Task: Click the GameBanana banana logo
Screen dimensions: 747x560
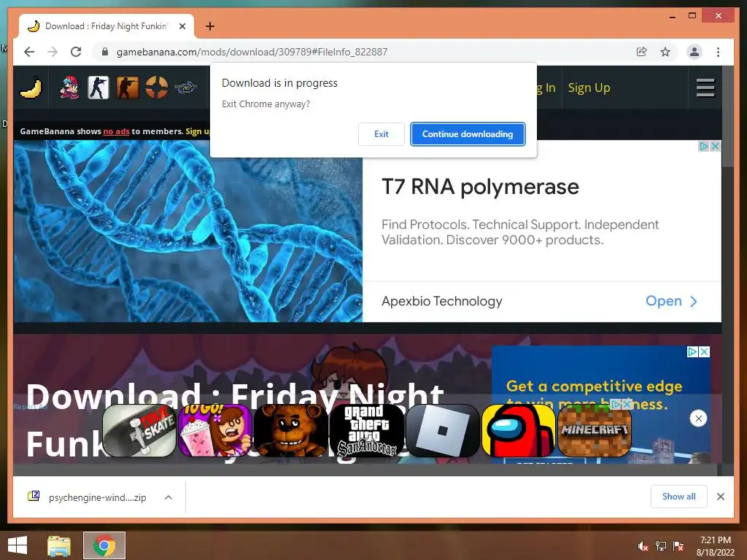Action: [31, 87]
